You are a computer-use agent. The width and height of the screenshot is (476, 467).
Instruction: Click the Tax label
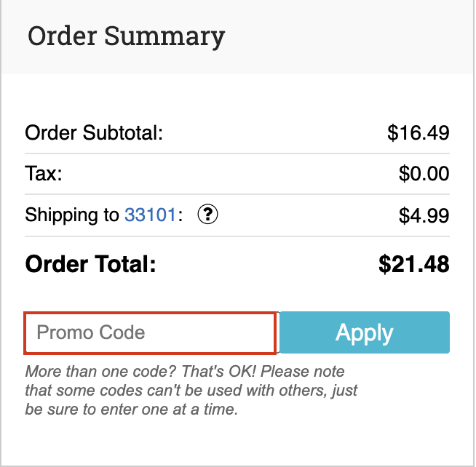pyautogui.click(x=44, y=175)
